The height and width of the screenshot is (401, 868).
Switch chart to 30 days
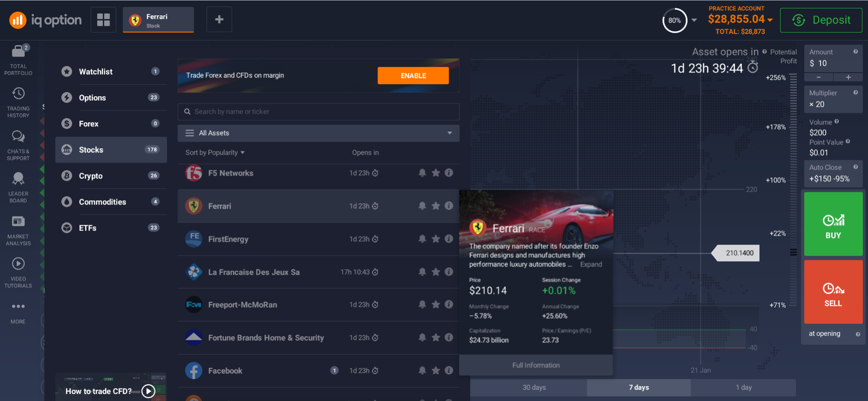pyautogui.click(x=534, y=388)
